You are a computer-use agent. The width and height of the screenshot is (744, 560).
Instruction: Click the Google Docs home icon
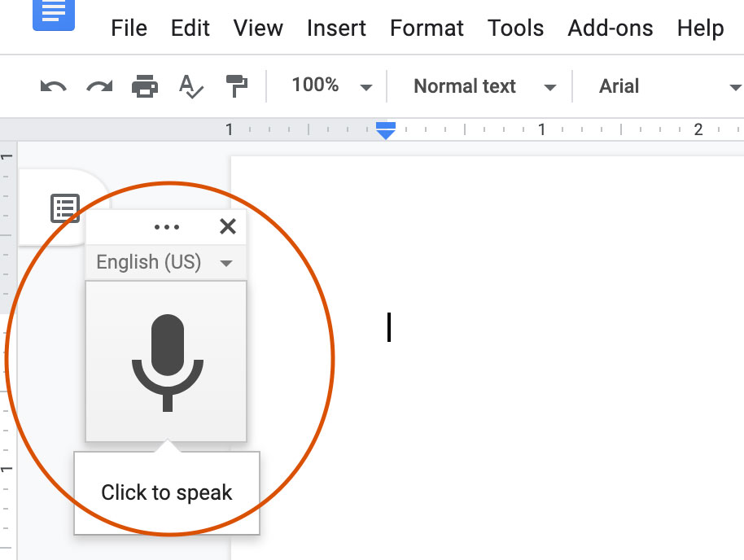tap(53, 13)
